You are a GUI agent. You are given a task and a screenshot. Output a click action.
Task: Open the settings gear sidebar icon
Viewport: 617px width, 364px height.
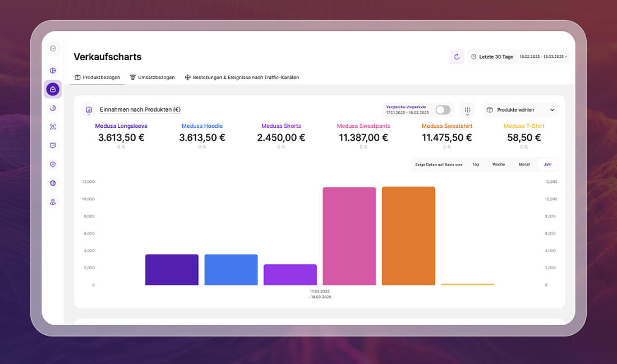pyautogui.click(x=53, y=183)
